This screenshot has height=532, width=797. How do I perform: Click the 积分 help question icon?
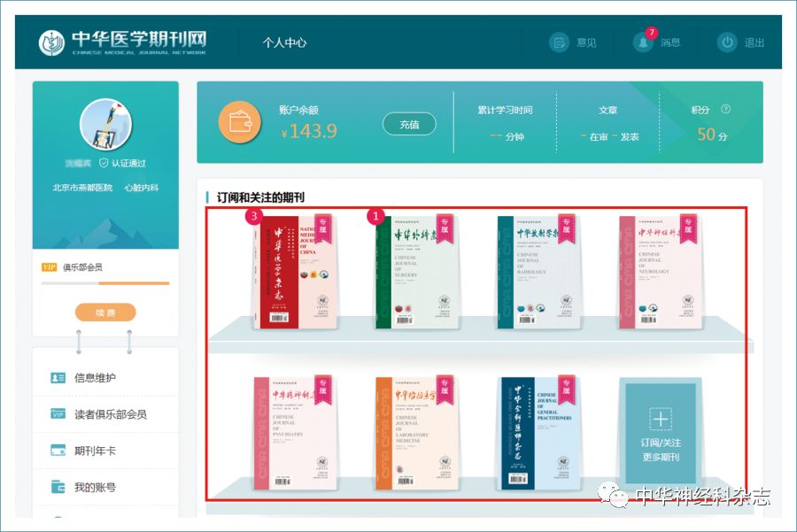pyautogui.click(x=725, y=109)
